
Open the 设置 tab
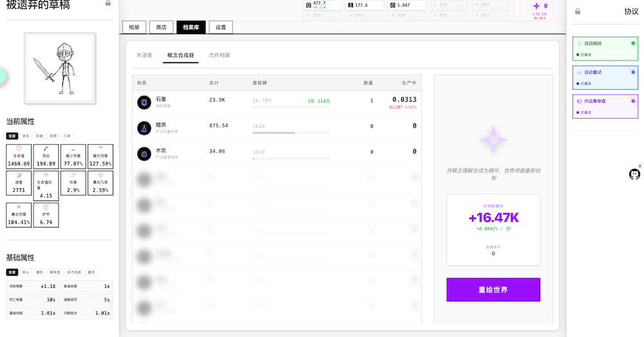click(221, 27)
